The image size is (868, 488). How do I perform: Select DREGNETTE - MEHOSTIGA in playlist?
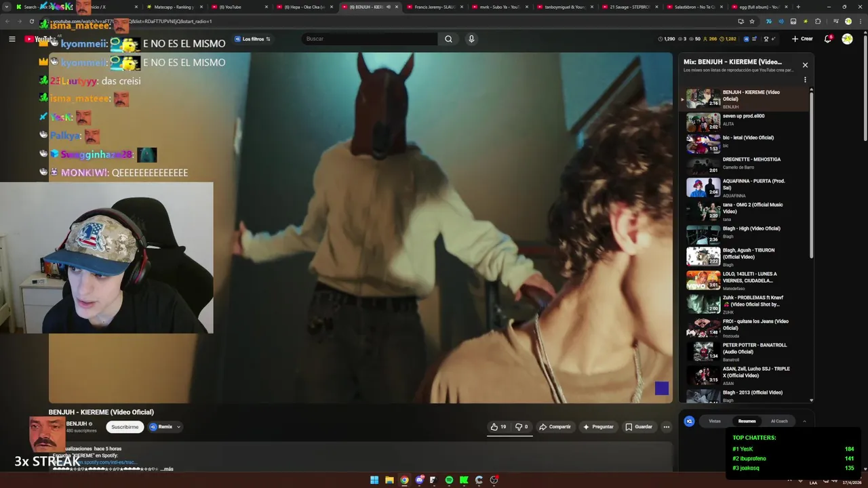(x=746, y=165)
